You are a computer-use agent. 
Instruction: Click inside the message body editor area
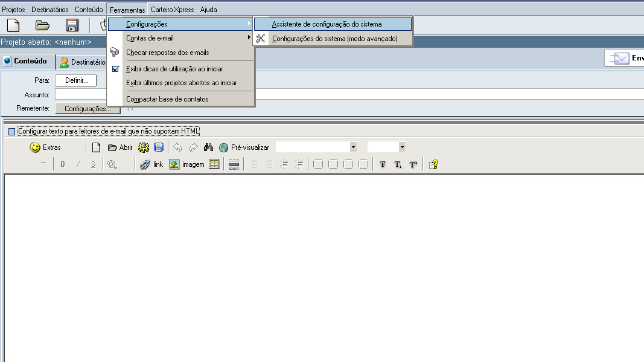click(x=324, y=267)
